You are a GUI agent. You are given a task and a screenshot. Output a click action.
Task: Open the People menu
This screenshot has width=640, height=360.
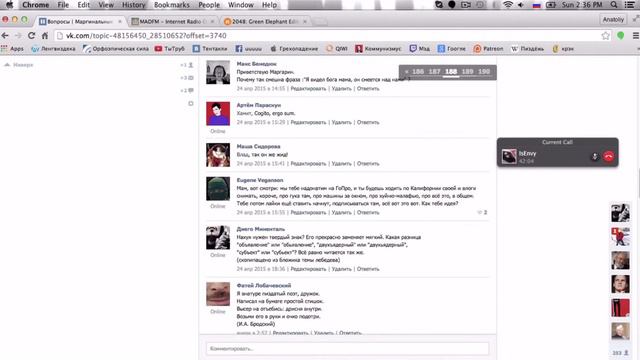pyautogui.click(x=209, y=5)
